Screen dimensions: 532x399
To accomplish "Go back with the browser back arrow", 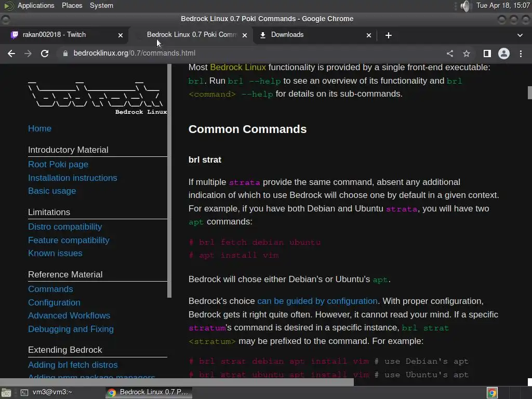I will [11, 54].
